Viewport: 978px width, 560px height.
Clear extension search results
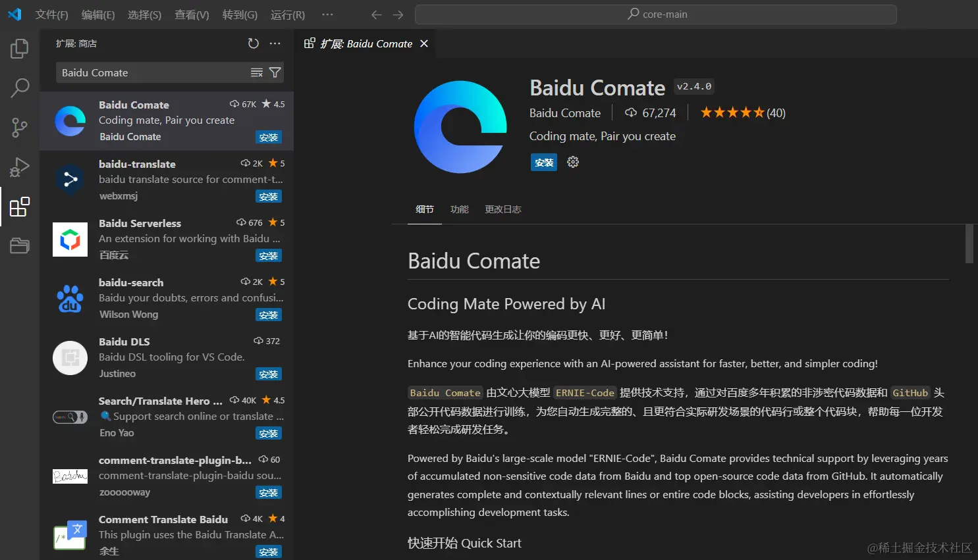pyautogui.click(x=257, y=72)
